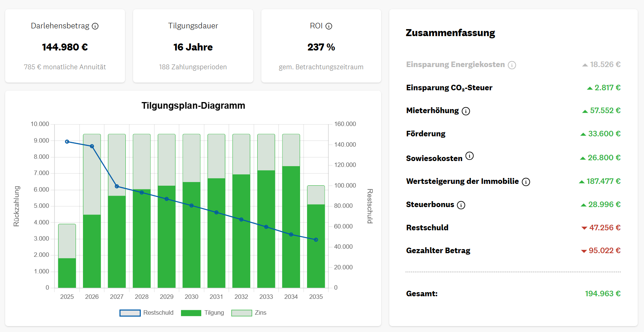The width and height of the screenshot is (644, 332).
Task: Click the Restschuld legend color box
Action: (x=130, y=313)
